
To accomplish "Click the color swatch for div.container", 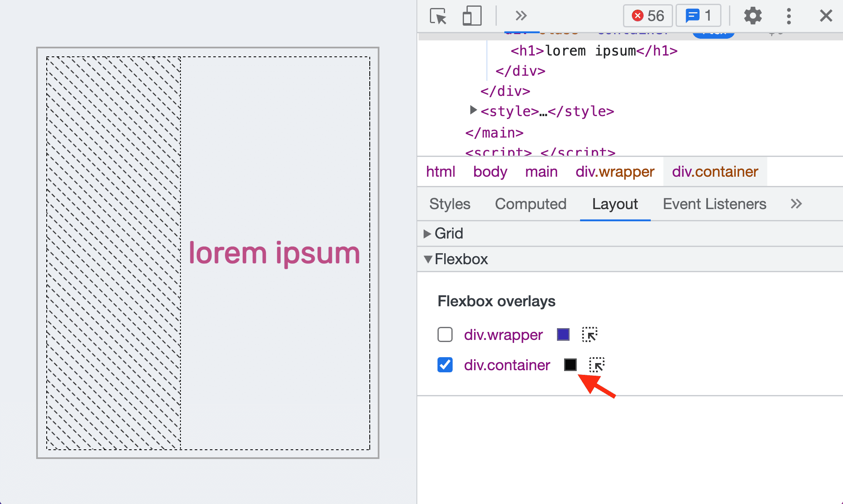I will 570,365.
